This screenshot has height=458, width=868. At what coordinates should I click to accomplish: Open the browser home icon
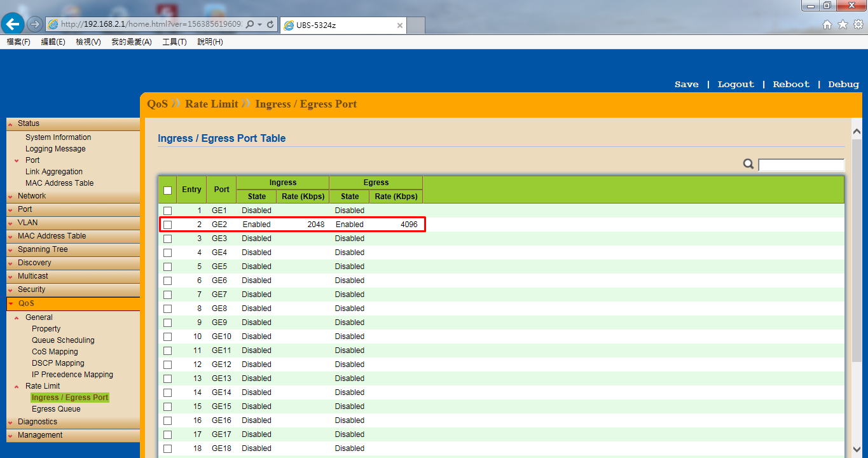click(x=827, y=24)
